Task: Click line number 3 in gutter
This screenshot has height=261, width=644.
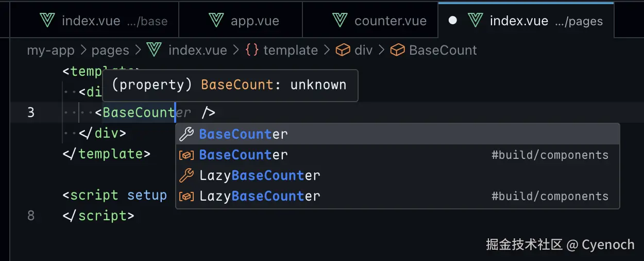Action: 31,112
